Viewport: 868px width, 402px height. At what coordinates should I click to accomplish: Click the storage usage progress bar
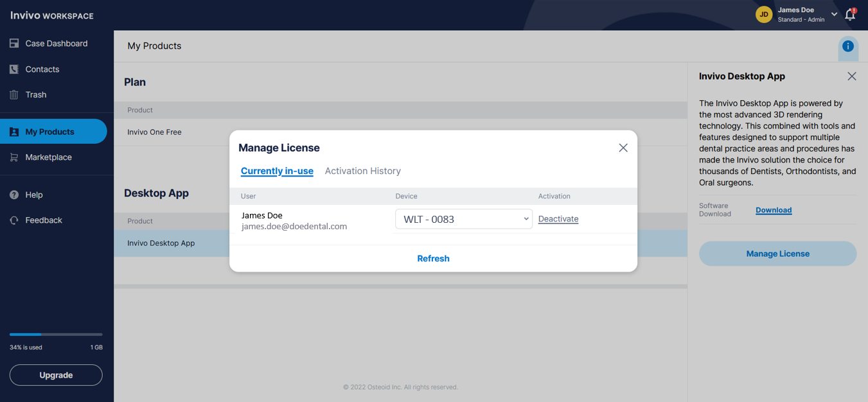pos(56,335)
